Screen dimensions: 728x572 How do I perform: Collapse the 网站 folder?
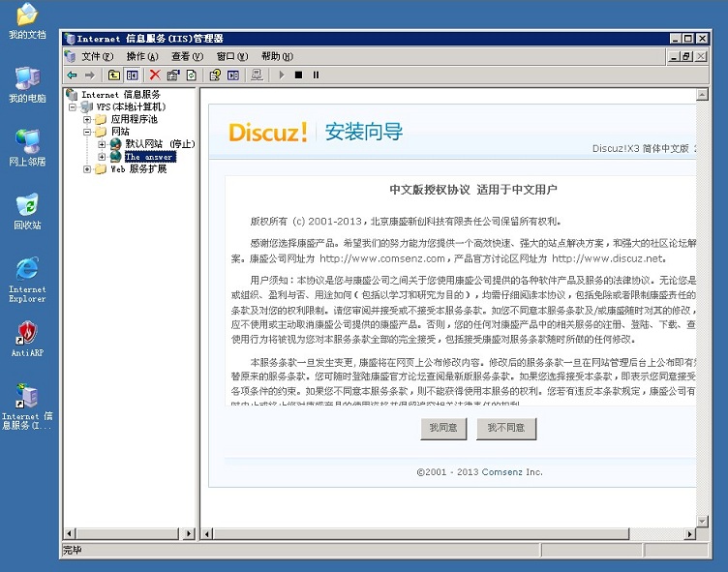coord(87,132)
